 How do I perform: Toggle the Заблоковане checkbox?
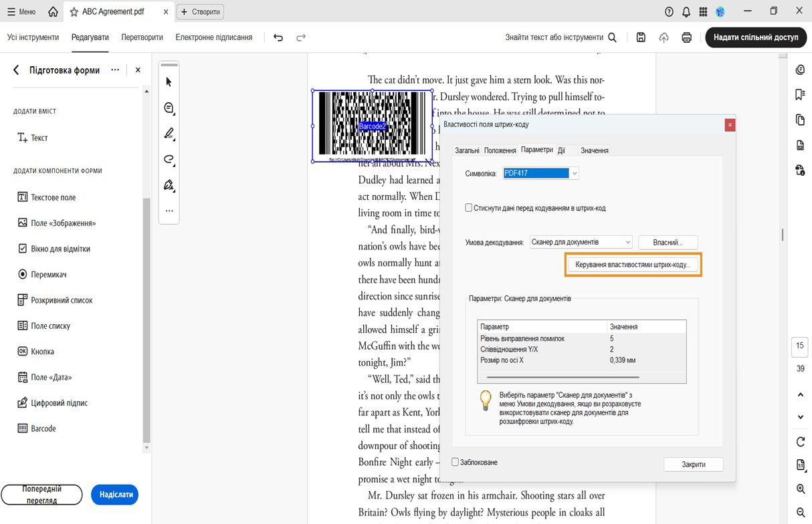[455, 462]
